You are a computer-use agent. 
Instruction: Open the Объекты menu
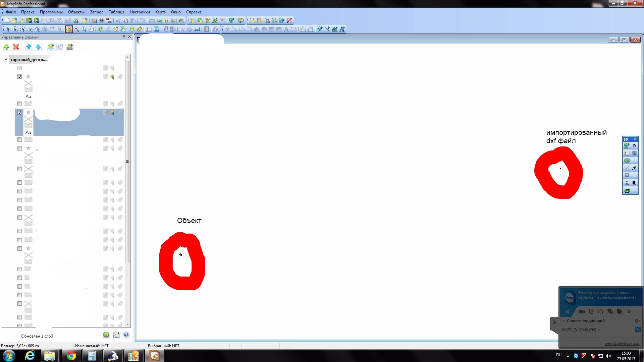point(76,12)
